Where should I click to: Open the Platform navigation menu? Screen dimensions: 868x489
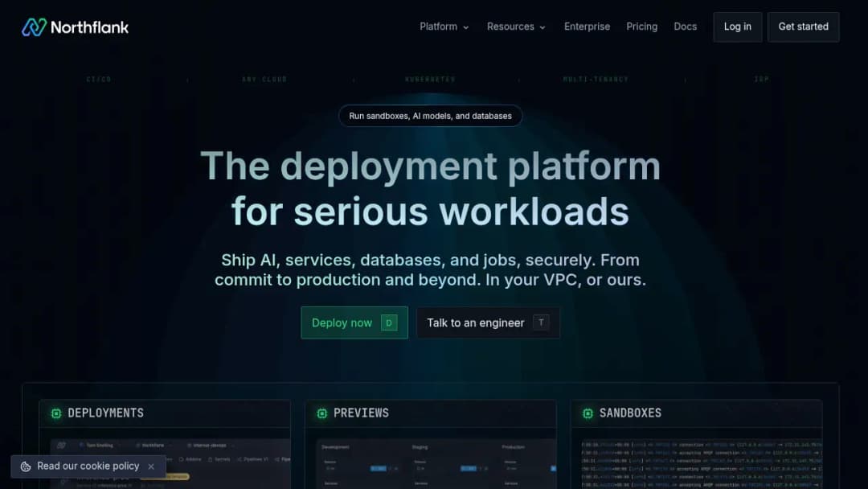(444, 27)
